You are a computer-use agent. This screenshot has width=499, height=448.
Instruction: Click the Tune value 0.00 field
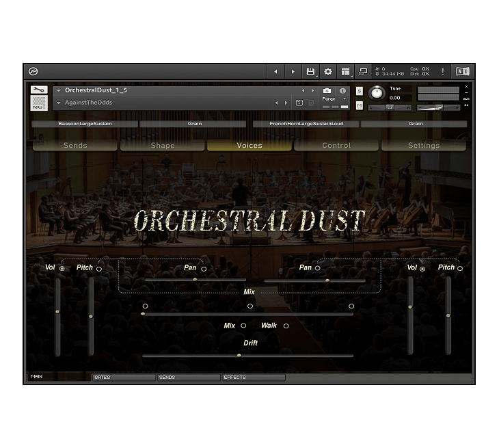[399, 98]
